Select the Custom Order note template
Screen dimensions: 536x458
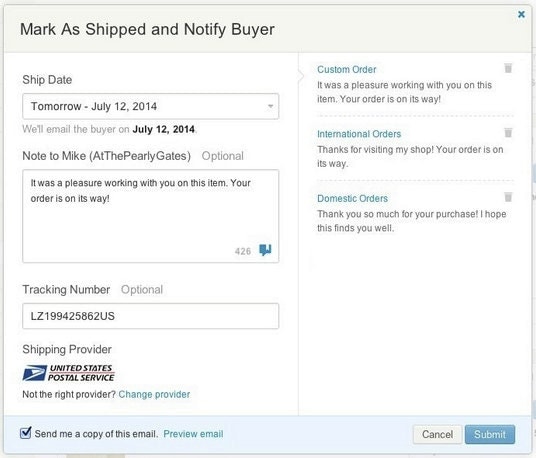point(346,69)
